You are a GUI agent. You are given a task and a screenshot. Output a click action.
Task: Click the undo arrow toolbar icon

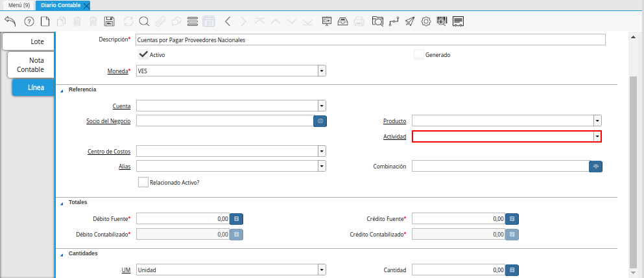point(10,21)
